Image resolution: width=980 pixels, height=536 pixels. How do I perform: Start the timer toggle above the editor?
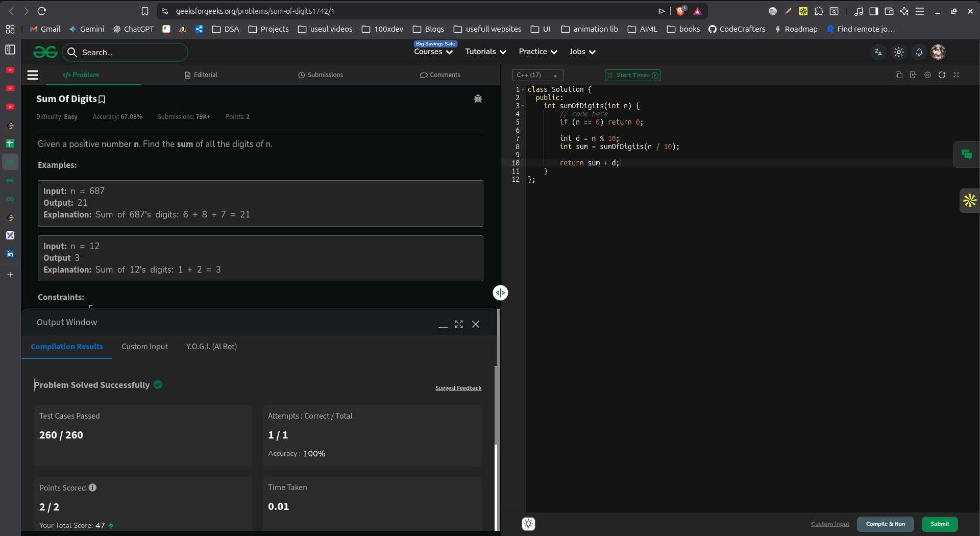click(x=632, y=75)
